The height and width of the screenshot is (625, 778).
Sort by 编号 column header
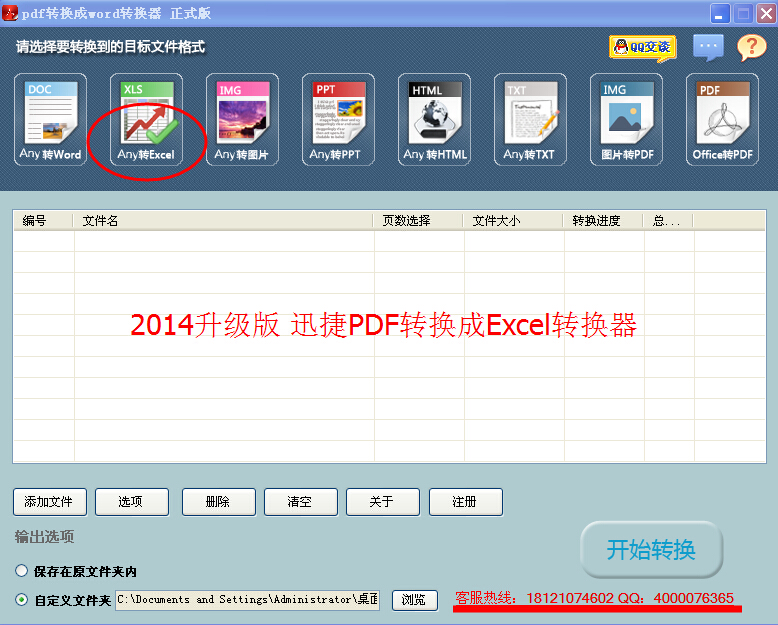coord(43,221)
